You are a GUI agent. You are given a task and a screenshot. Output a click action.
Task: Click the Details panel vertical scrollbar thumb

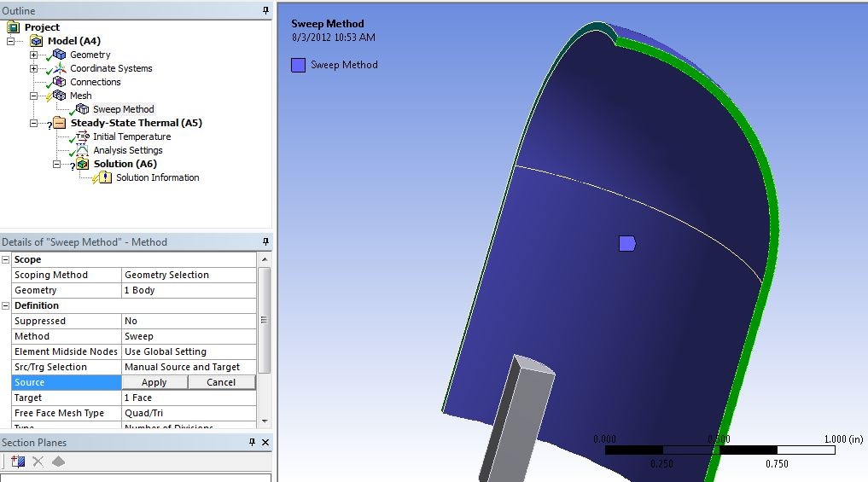(264, 320)
